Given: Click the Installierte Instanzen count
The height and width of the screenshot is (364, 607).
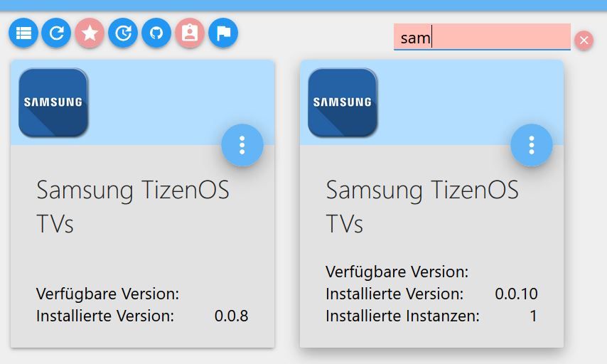Looking at the screenshot, I should point(533,316).
